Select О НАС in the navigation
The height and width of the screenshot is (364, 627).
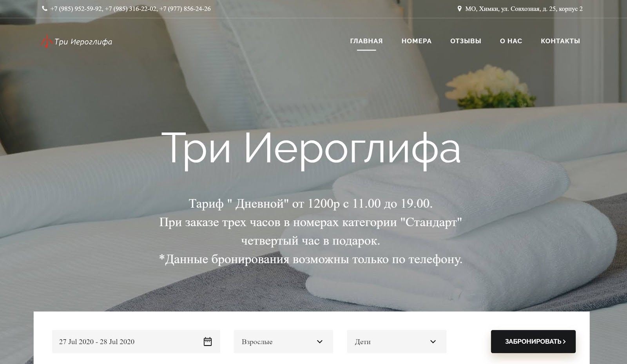511,41
